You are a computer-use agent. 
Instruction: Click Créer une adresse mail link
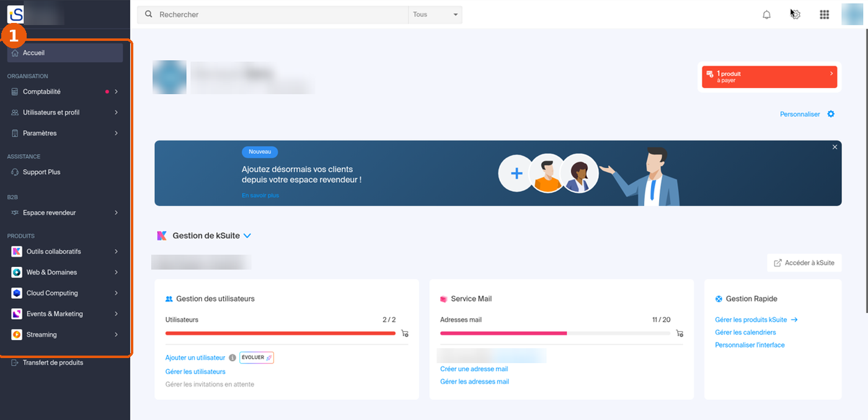click(x=474, y=369)
